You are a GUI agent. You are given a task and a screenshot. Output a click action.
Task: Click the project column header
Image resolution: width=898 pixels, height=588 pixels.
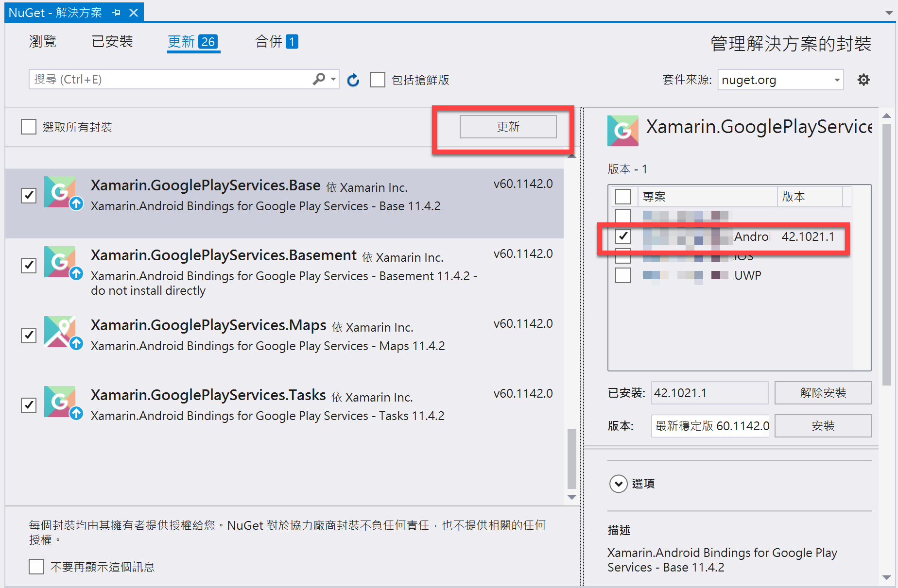point(707,197)
